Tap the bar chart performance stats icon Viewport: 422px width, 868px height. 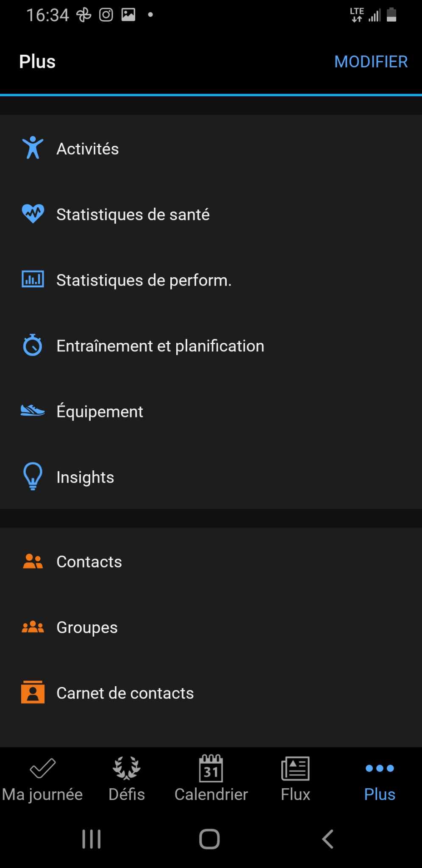coord(33,279)
